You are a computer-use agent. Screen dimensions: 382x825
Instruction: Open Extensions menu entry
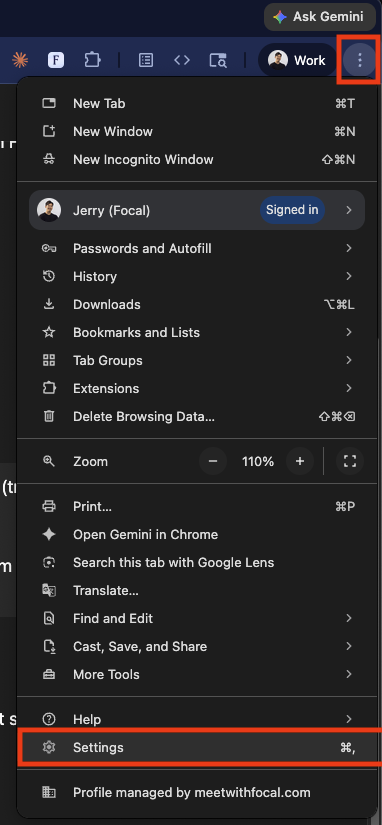point(198,388)
